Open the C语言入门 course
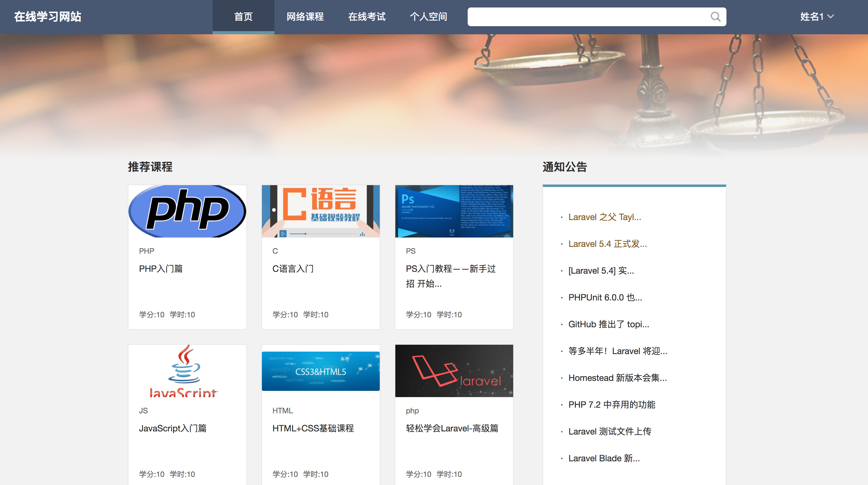The width and height of the screenshot is (868, 485). click(292, 269)
